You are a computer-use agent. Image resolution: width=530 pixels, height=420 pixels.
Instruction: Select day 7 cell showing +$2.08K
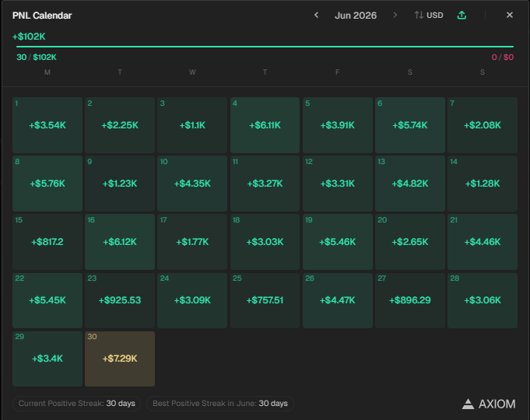(483, 125)
